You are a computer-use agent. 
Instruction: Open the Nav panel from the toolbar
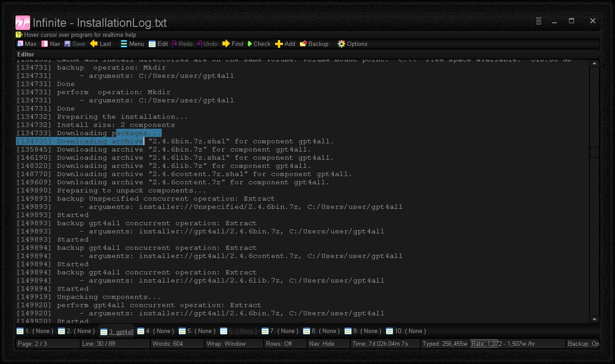click(51, 44)
